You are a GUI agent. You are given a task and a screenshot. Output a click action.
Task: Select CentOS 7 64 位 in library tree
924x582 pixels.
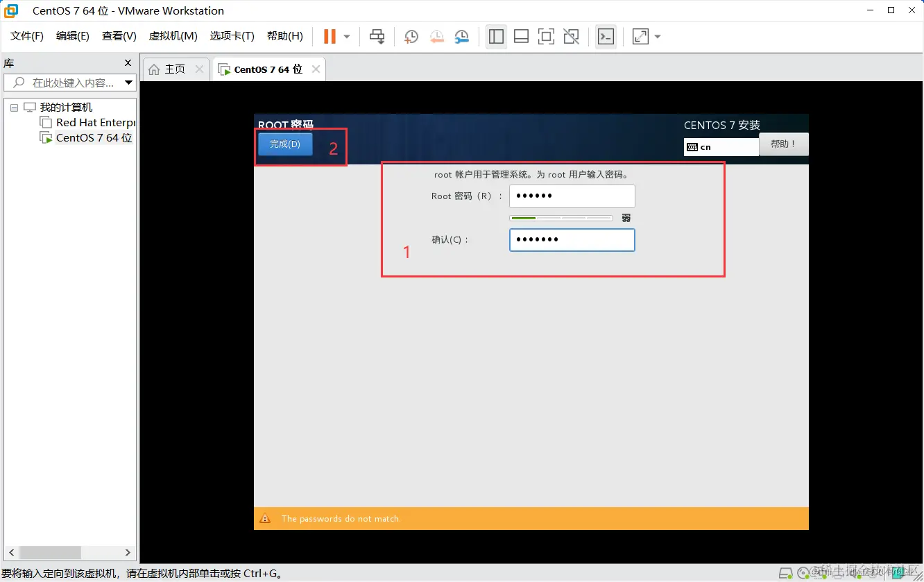[x=94, y=137]
